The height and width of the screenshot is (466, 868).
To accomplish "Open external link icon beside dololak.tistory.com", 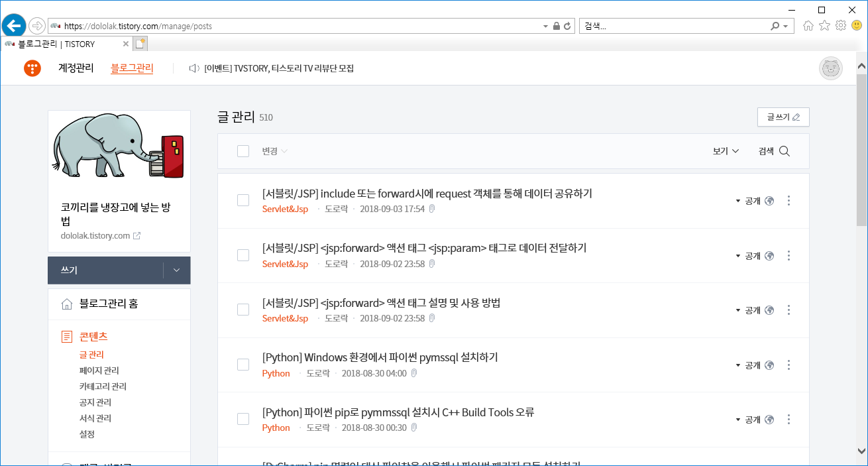I will tap(136, 235).
